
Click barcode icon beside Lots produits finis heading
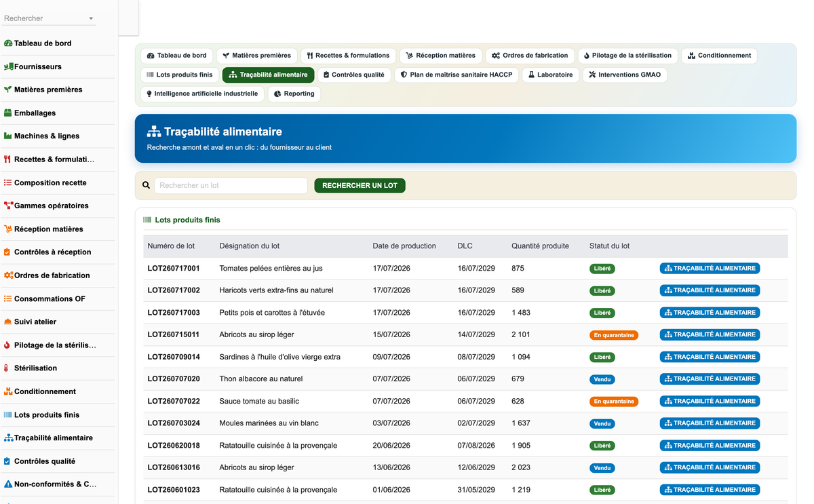[147, 220]
